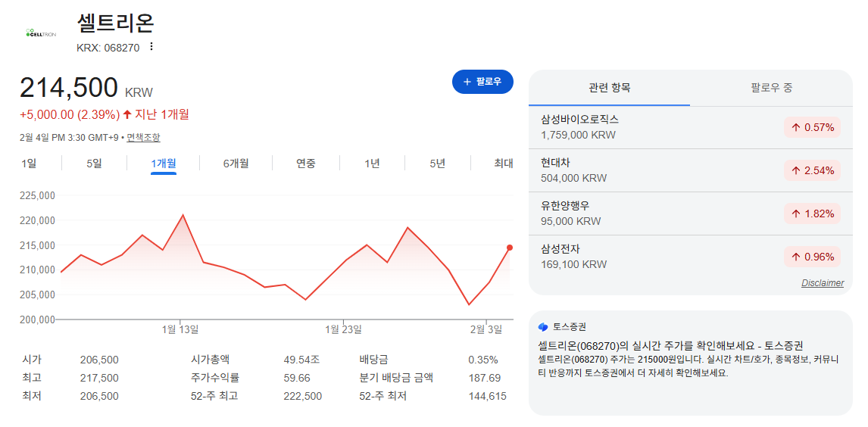The image size is (868, 427).
Task: Click the 1월 13일 chart date label
Action: (180, 329)
